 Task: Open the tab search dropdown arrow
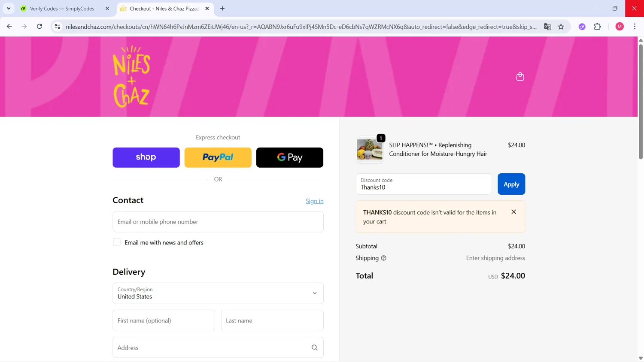coord(9,9)
